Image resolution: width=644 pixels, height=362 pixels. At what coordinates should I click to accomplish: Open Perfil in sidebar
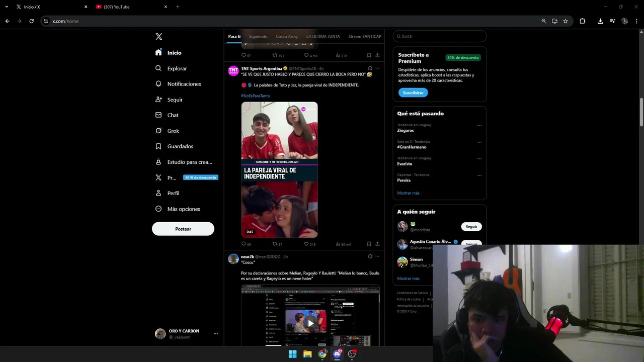tap(167, 193)
